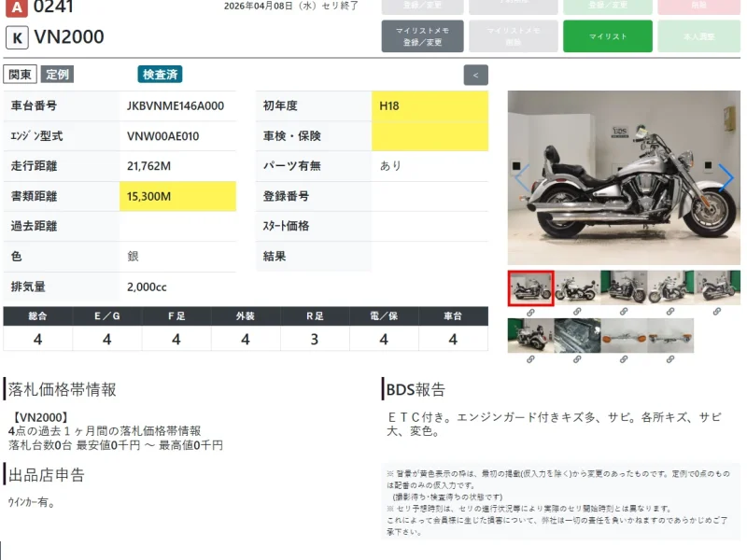Click the 車台 score column header
The width and height of the screenshot is (747, 560).
click(453, 316)
